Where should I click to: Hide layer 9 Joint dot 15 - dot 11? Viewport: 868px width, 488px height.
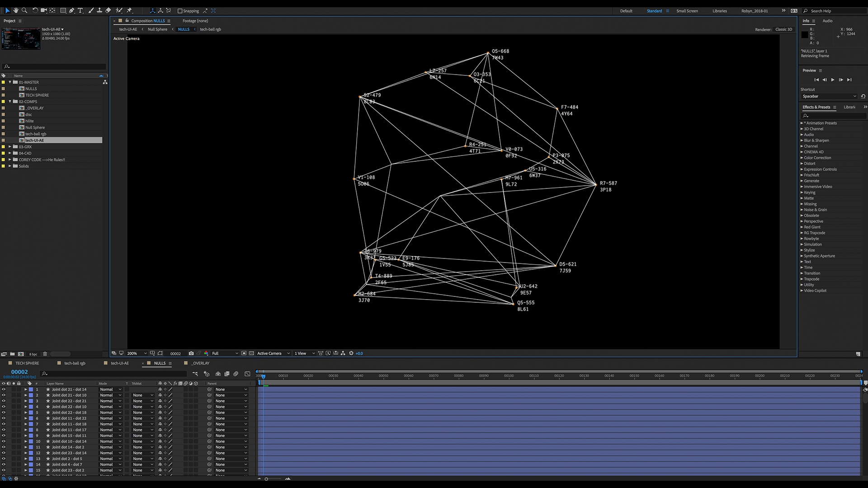4,436
